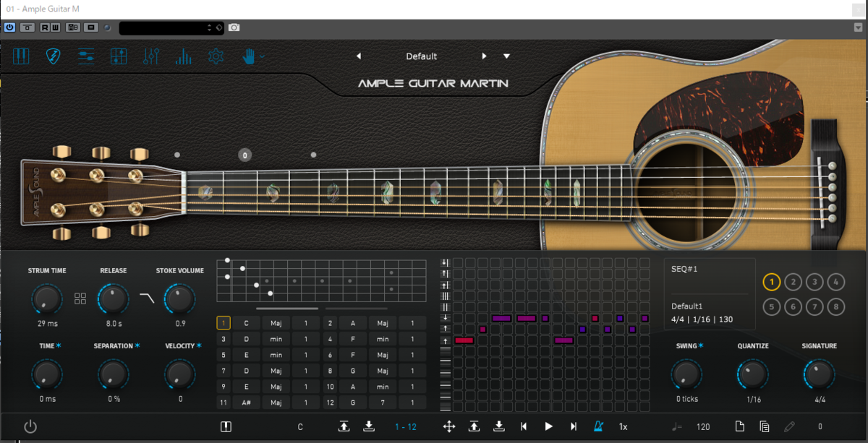The width and height of the screenshot is (868, 443).
Task: Turn the Time knob
Action: click(47, 374)
